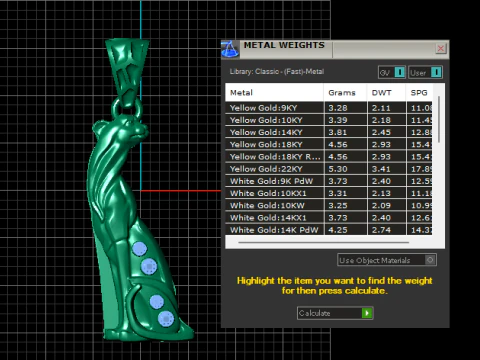The width and height of the screenshot is (480, 360).
Task: Select the White Gold:14KX1 row
Action: point(329,218)
